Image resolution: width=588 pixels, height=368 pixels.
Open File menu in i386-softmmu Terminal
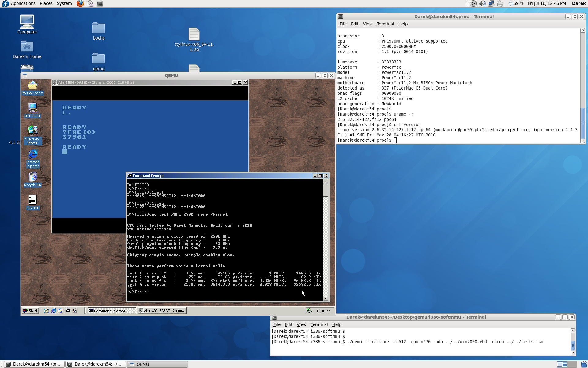(x=277, y=324)
